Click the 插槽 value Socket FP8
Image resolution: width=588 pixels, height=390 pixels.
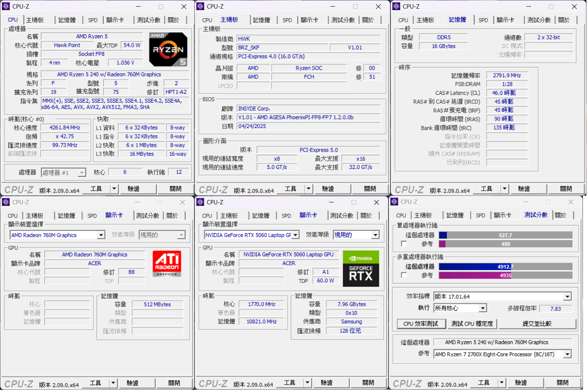(91, 54)
